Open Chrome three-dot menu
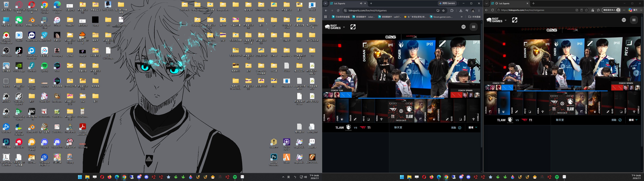The image size is (644, 181). (479, 11)
